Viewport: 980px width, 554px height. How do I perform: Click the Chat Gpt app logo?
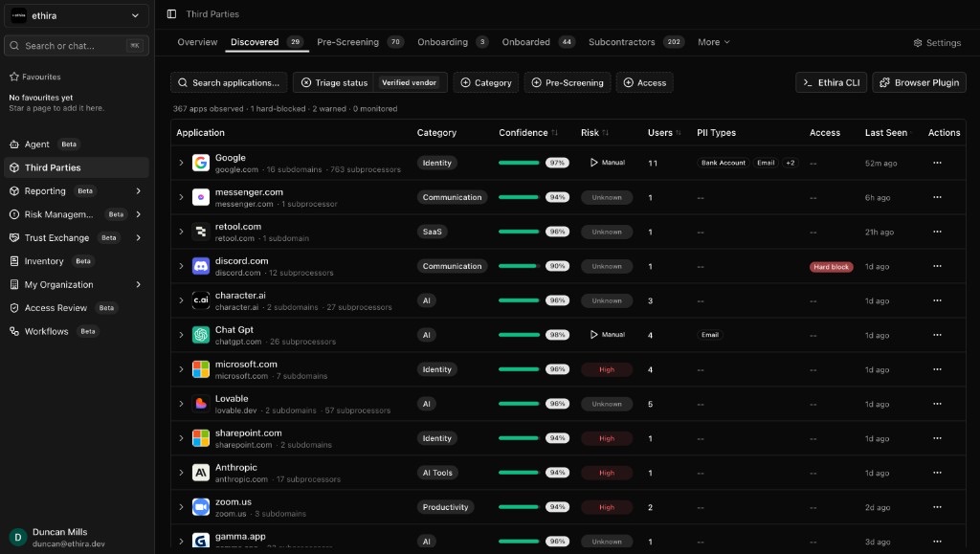[201, 335]
